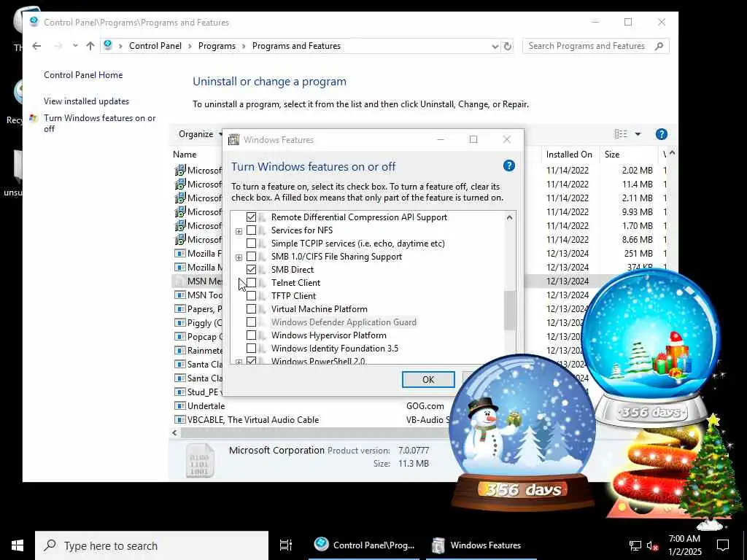
Task: Click the Undertale program icon
Action: [179, 406]
